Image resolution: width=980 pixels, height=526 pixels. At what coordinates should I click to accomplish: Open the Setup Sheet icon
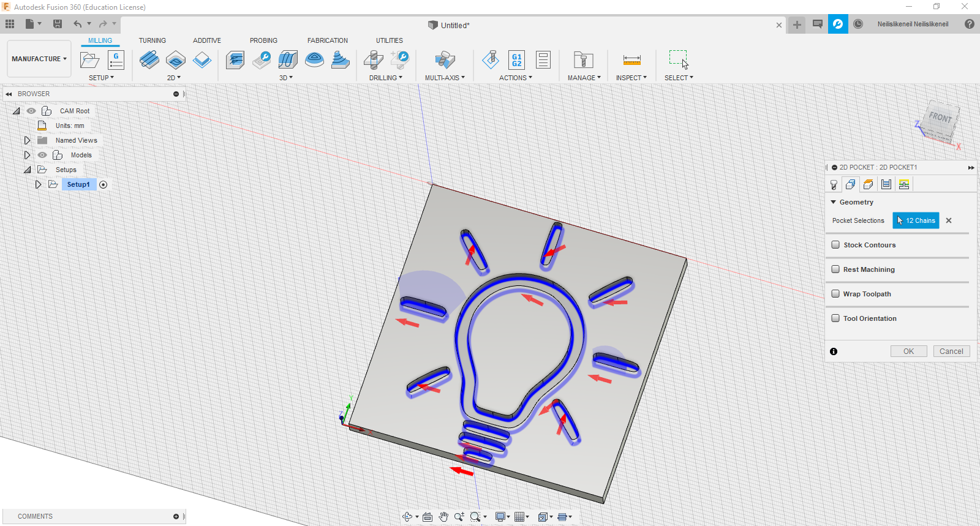(x=543, y=60)
